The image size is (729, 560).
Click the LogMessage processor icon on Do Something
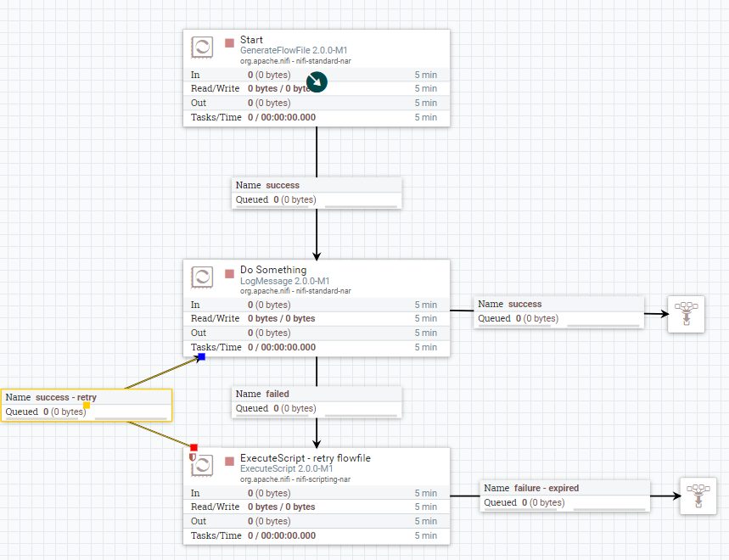202,277
